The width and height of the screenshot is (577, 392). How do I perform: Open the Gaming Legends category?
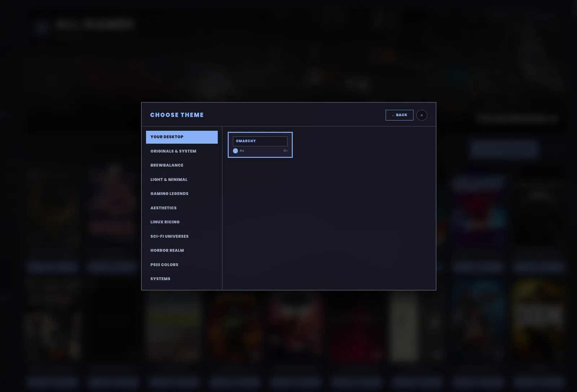[182, 194]
